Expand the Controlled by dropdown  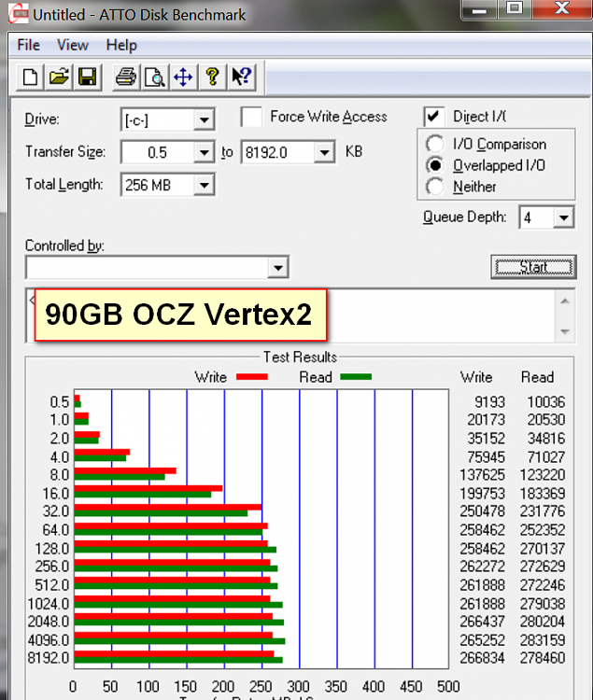tap(277, 268)
